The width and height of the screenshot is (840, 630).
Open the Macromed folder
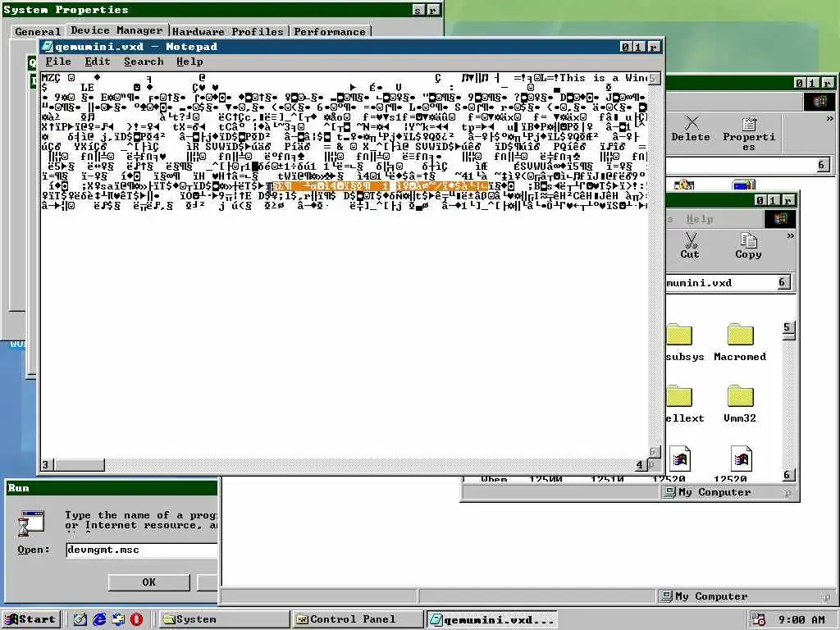click(x=740, y=343)
